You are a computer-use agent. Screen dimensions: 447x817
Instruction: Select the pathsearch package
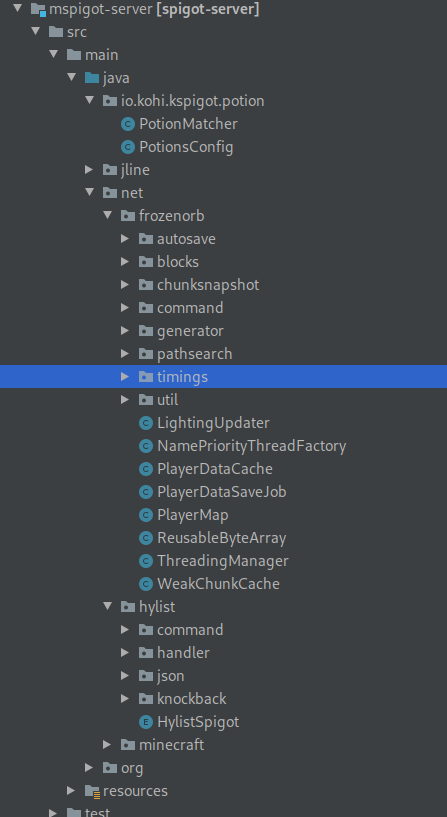point(195,354)
